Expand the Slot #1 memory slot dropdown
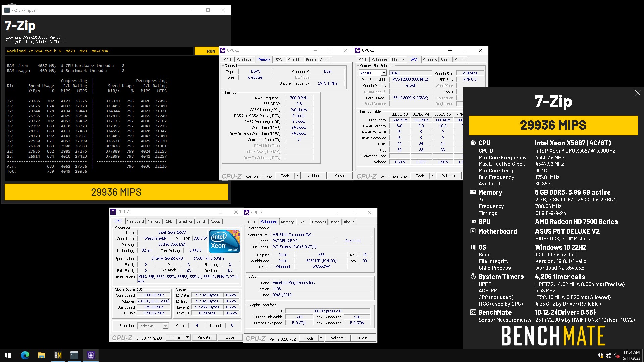The image size is (644, 362). [384, 73]
